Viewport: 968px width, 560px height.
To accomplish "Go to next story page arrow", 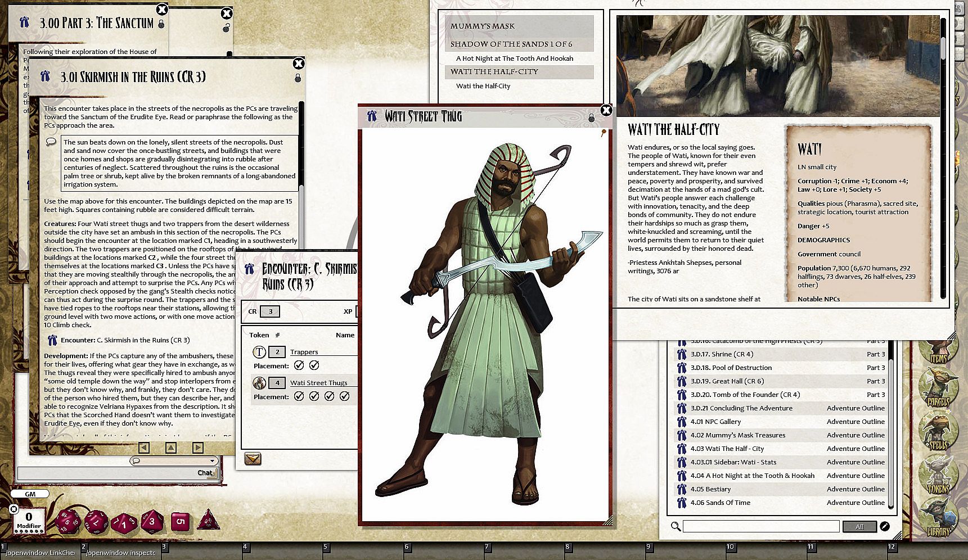I will 198,448.
